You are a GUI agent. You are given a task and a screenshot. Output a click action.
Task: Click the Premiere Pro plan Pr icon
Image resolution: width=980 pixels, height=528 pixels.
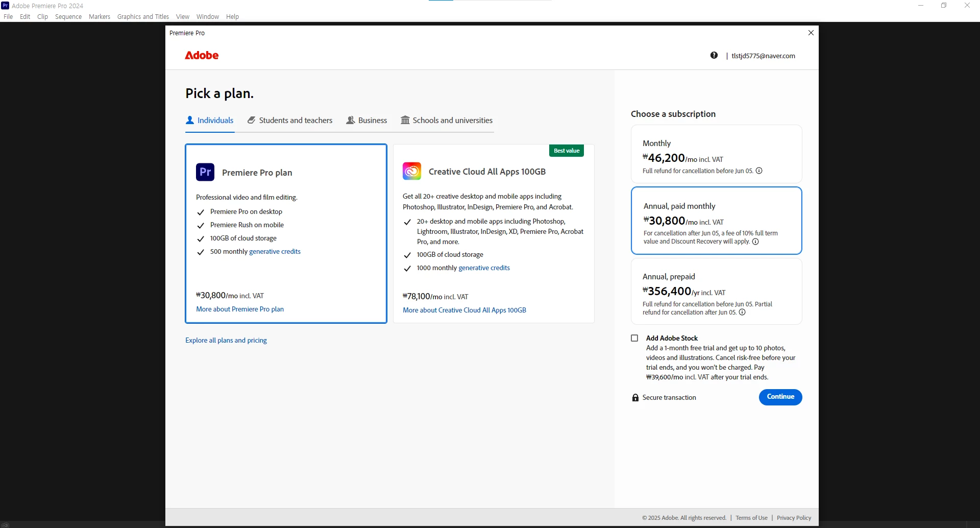[205, 172]
